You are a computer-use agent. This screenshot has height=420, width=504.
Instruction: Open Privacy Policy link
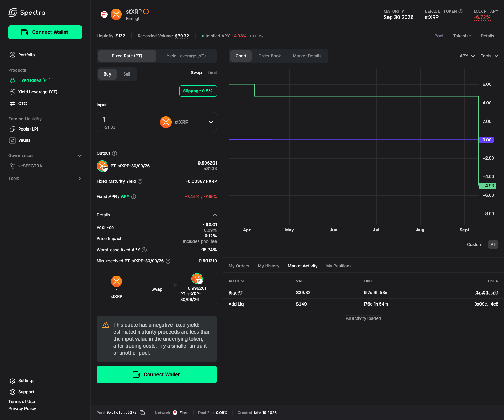pos(22,409)
